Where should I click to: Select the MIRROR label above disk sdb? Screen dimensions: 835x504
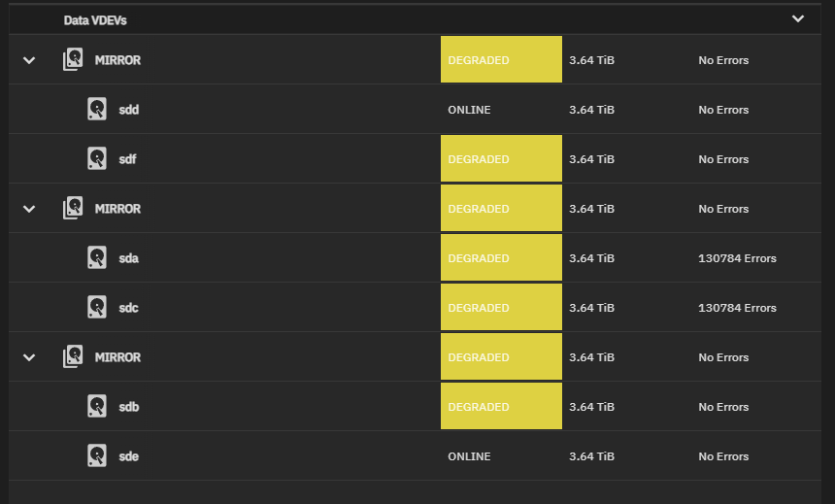point(117,357)
